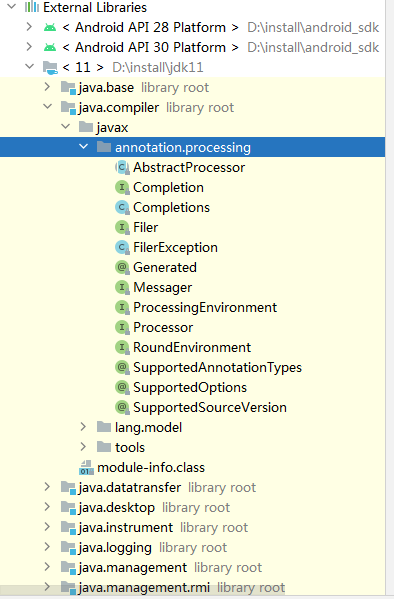Collapse the java.compiler library root
This screenshot has width=394, height=599.
(x=48, y=107)
